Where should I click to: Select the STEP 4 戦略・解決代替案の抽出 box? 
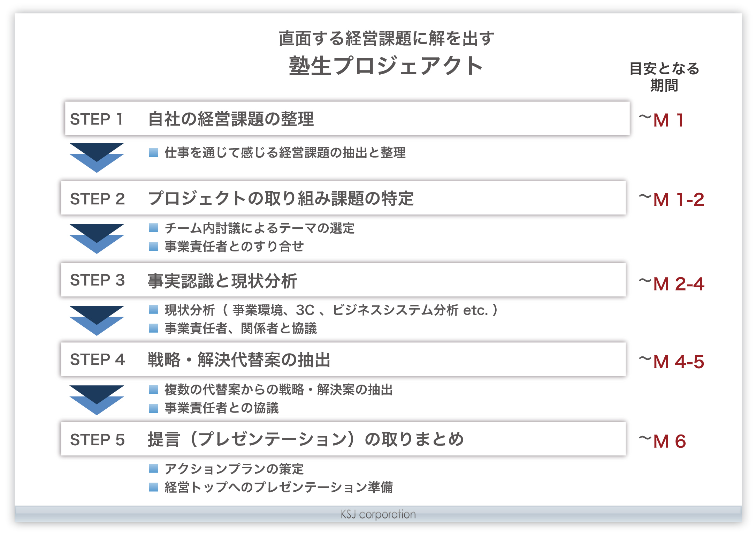(x=343, y=360)
